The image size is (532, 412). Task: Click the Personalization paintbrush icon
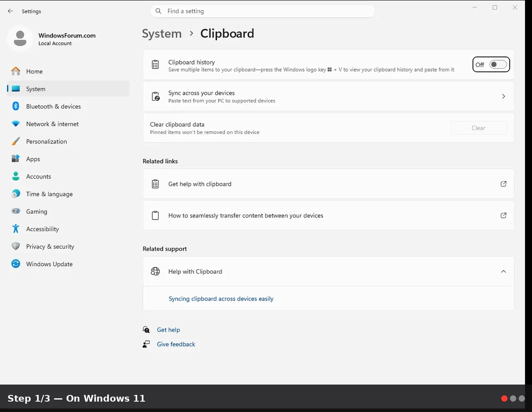click(x=16, y=141)
